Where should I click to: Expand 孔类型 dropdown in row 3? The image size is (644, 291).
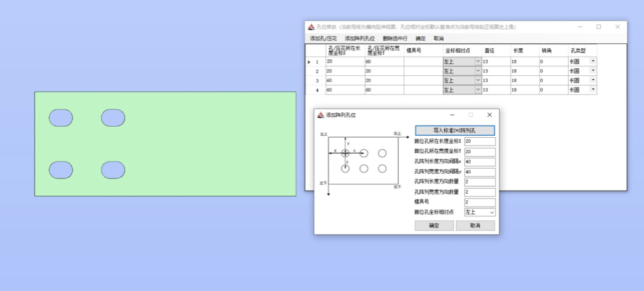click(x=592, y=80)
